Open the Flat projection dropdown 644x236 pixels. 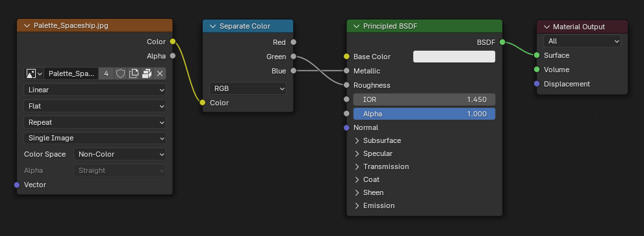tap(95, 106)
